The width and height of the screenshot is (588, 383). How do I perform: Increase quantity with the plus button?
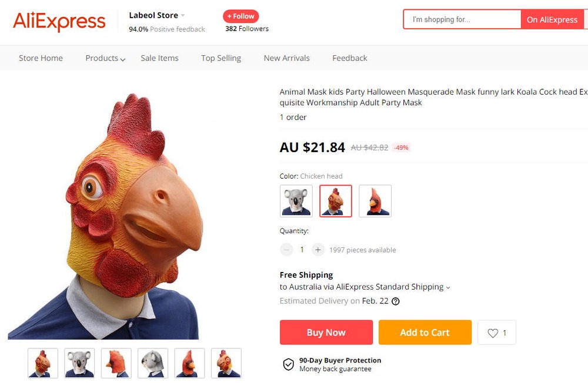318,250
